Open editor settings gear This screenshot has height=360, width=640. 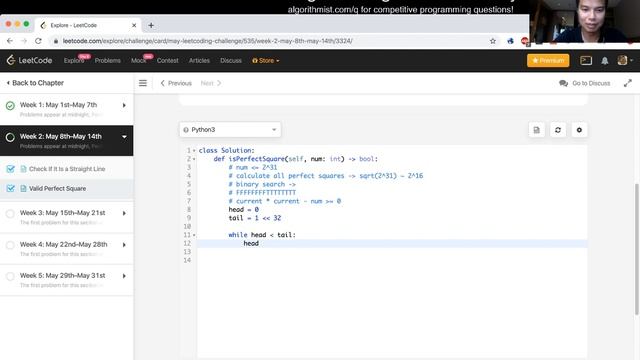pos(579,130)
